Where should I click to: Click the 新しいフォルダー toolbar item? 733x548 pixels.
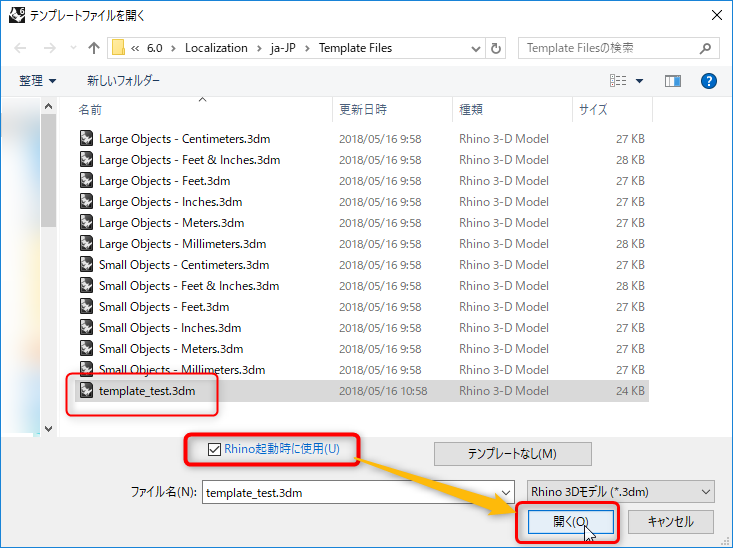pos(123,80)
